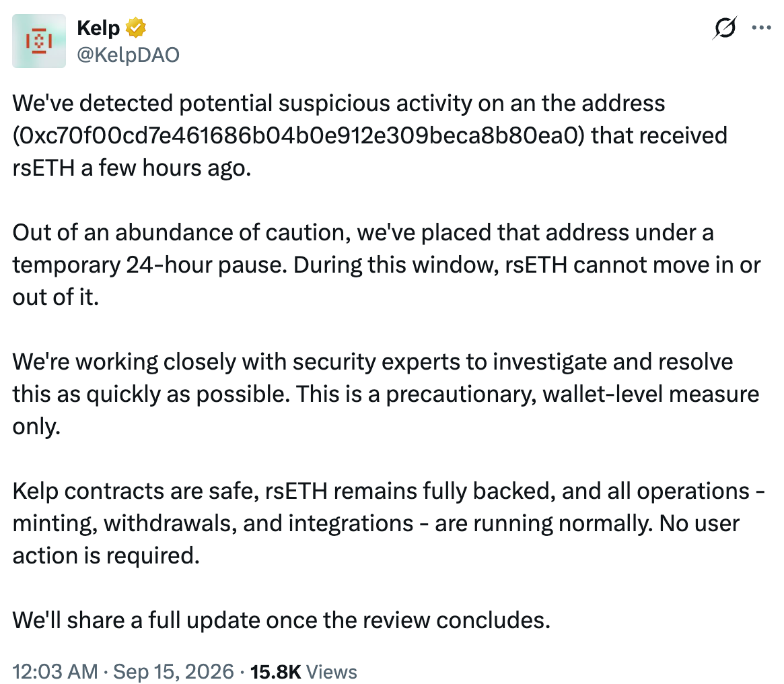
Task: Click the Sep 15, 2026 date
Action: 174,671
